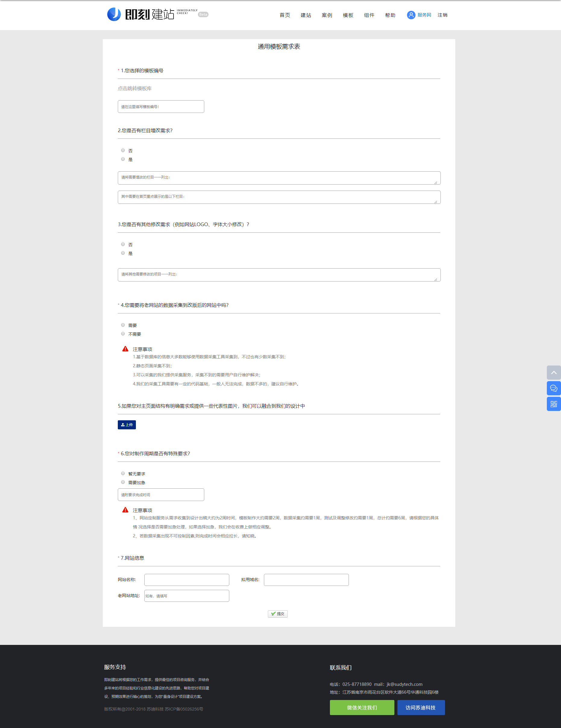Image resolution: width=561 pixels, height=728 pixels.
Task: Submit the form with 提交 button
Action: tap(277, 614)
